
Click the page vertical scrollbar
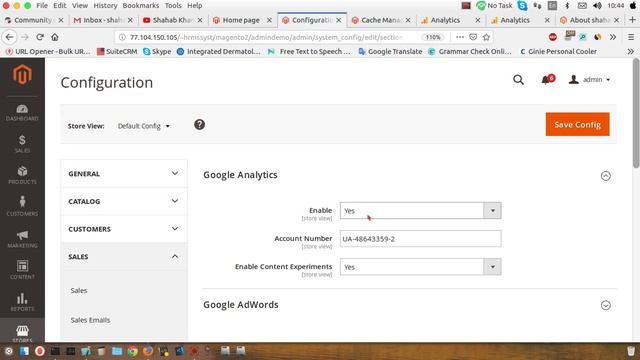(x=636, y=113)
